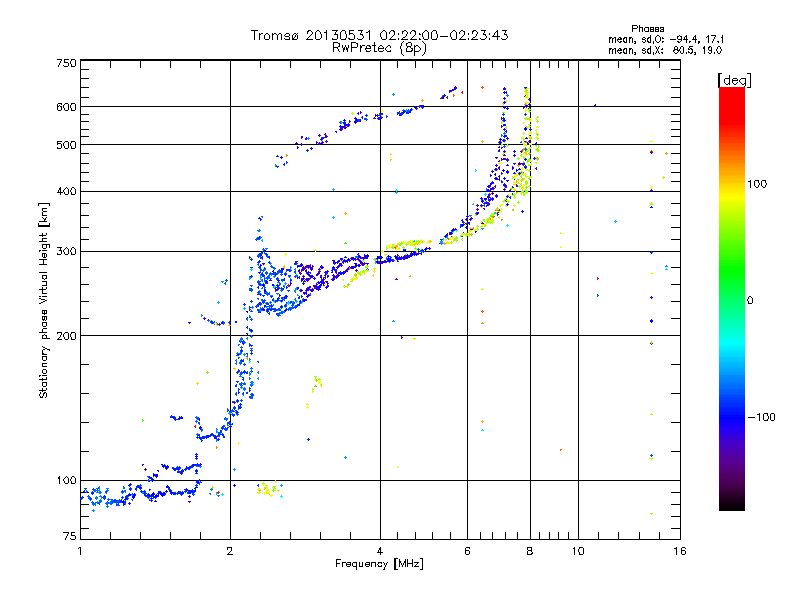Viewport: 800px width, 600px height.
Task: Click the x-axis tick label '16'
Action: [x=680, y=551]
